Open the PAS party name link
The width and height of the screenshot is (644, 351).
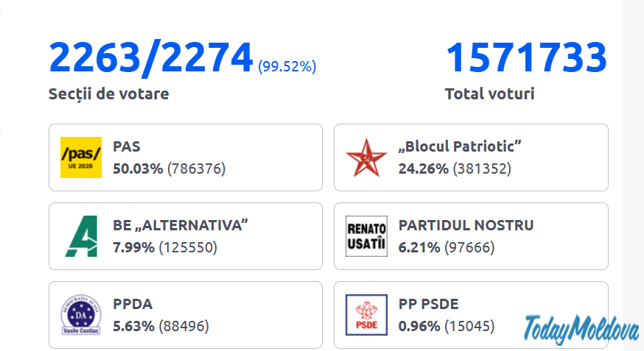coord(127,146)
